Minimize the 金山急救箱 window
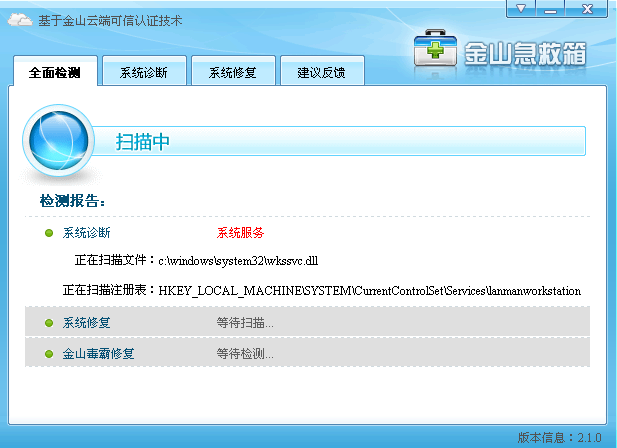 [x=550, y=9]
